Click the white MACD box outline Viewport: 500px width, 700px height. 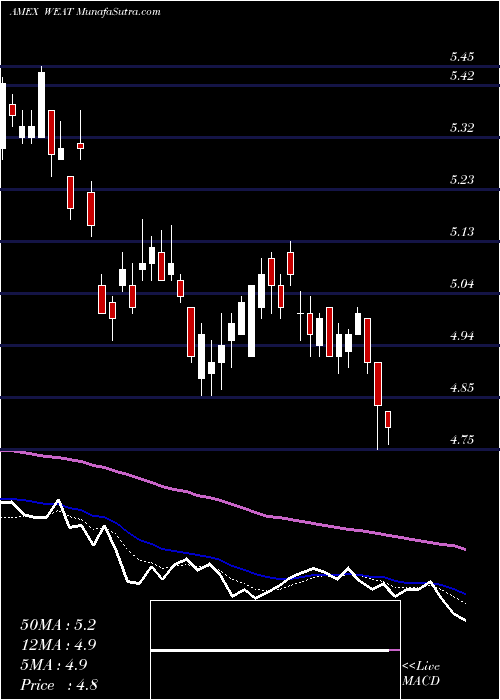click(275, 650)
